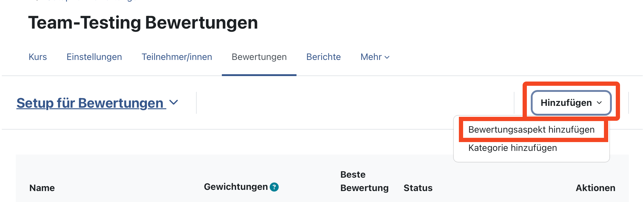The image size is (644, 202).
Task: Go to the Kurs tab
Action: click(38, 57)
